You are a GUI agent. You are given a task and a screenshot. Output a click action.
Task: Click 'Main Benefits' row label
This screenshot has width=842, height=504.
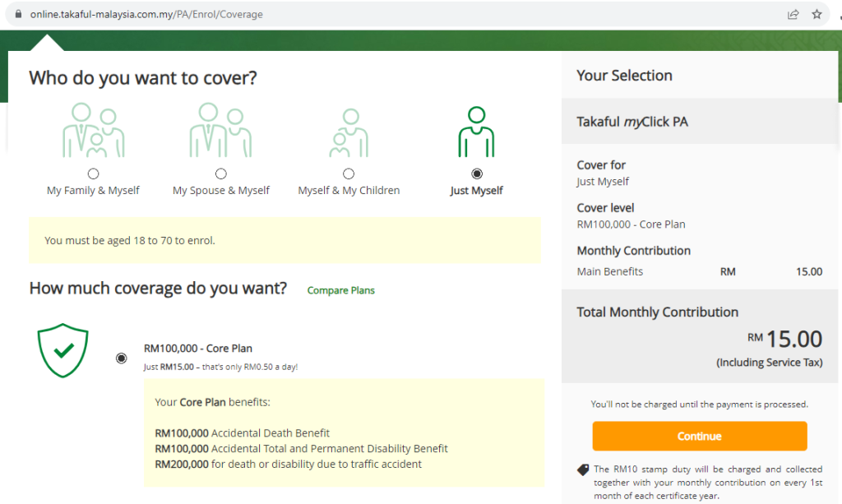tap(610, 271)
